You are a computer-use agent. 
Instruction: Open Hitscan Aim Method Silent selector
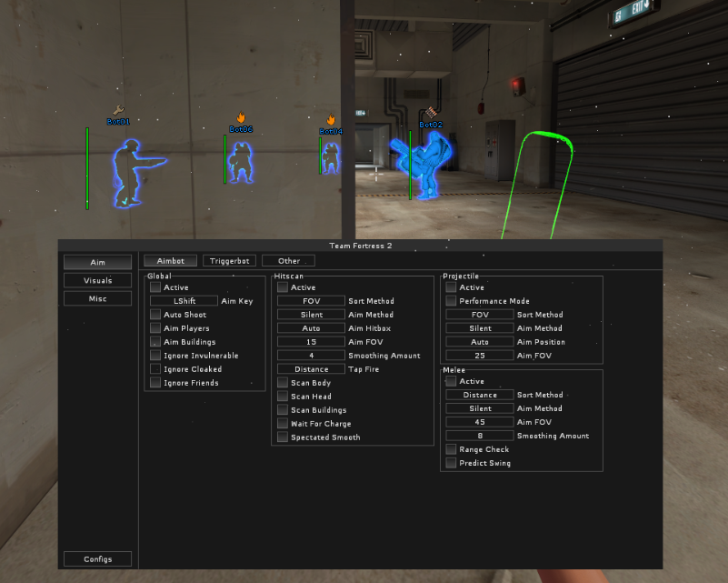click(311, 315)
